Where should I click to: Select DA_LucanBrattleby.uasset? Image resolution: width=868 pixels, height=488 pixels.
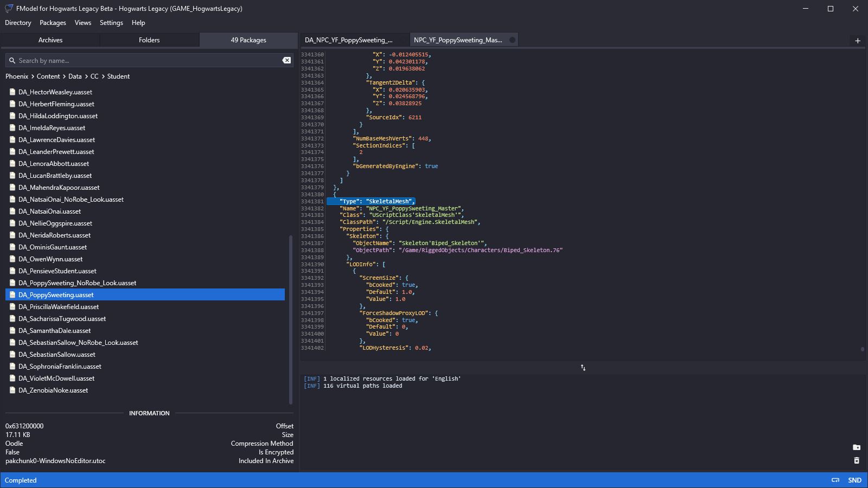click(x=145, y=176)
